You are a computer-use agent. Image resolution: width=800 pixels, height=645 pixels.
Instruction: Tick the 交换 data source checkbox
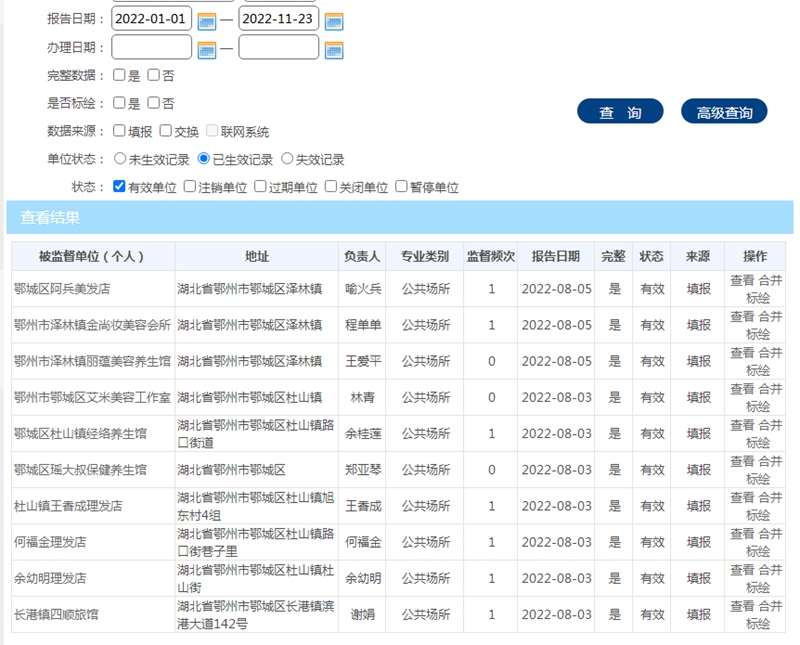165,131
